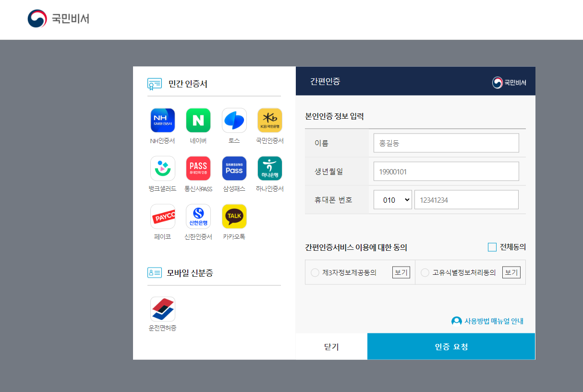Click the 인증 요청 button
Screen dimensions: 583x392
[x=451, y=346]
